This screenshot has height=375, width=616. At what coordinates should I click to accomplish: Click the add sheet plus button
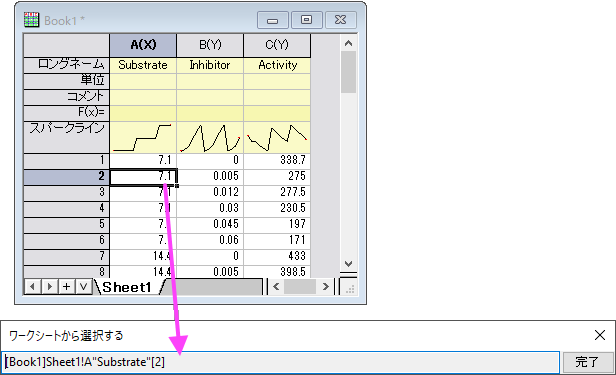67,287
